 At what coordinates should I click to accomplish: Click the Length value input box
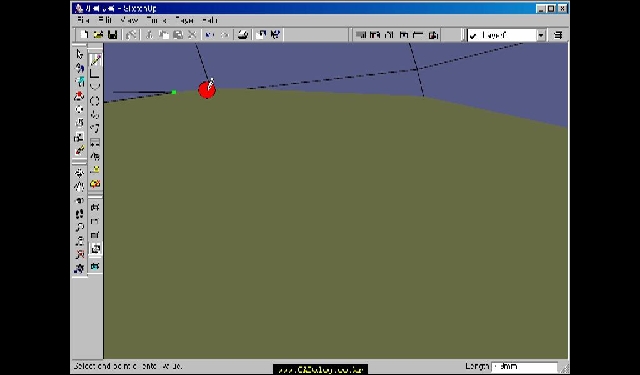pos(524,366)
